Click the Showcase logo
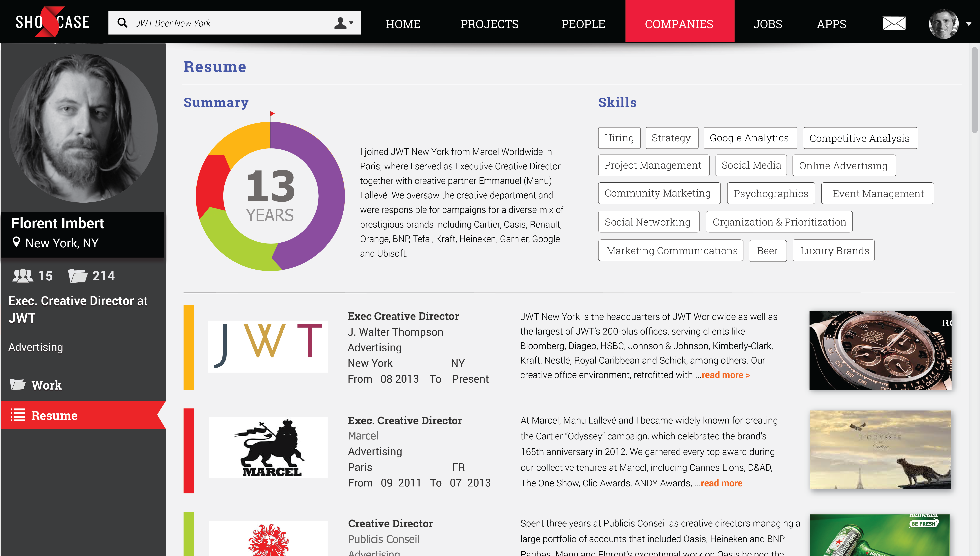Screen dimensions: 980x556 (x=52, y=22)
